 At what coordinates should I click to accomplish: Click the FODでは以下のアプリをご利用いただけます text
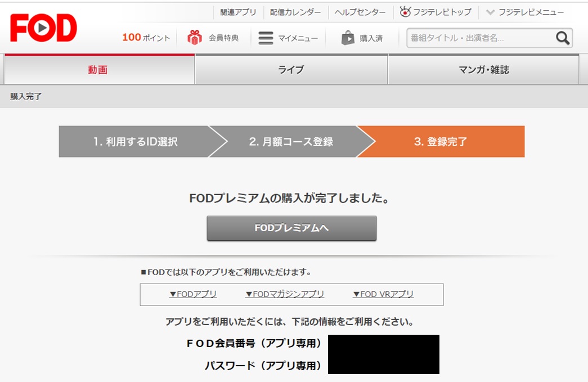(x=226, y=272)
